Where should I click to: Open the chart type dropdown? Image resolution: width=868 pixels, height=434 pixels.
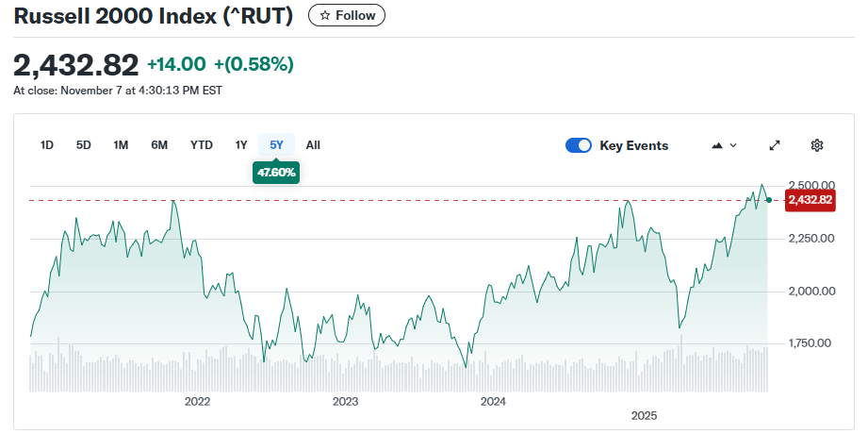point(724,145)
